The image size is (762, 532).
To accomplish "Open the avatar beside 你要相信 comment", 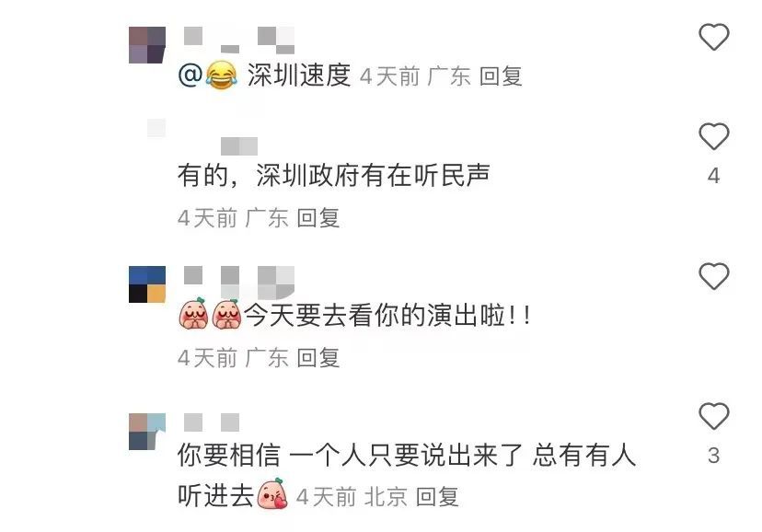I will 147,432.
